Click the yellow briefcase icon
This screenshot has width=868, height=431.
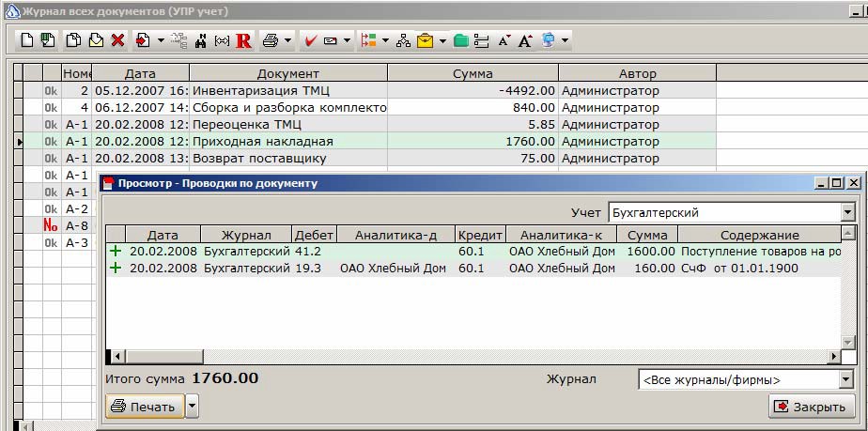click(x=426, y=40)
